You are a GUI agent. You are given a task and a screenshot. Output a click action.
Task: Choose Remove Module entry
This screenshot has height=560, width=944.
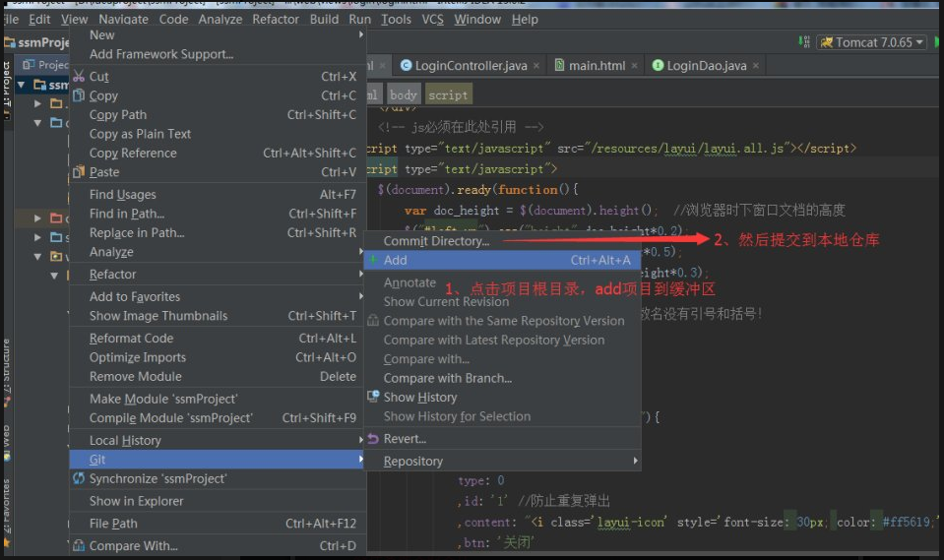218,376
